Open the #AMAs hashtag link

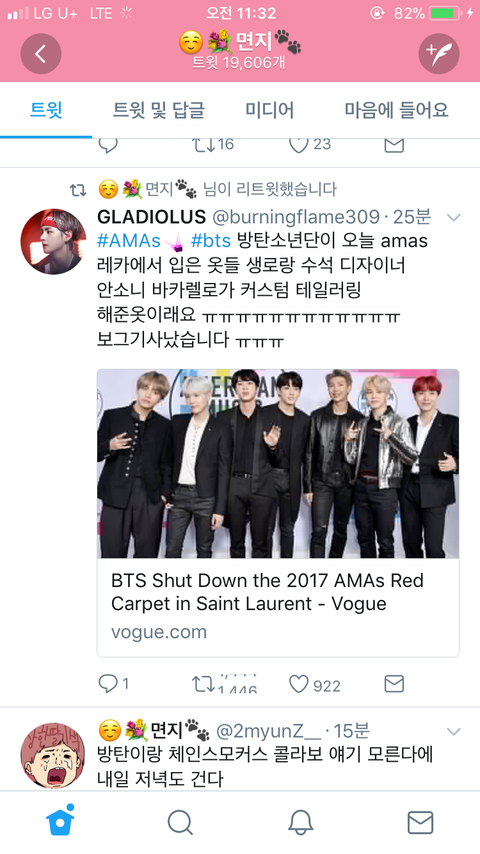point(129,240)
